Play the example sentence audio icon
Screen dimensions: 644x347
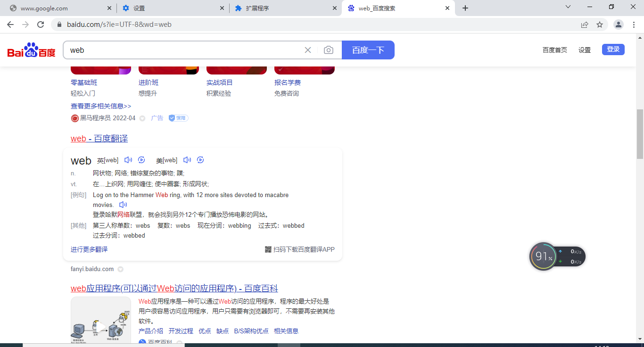coord(123,204)
